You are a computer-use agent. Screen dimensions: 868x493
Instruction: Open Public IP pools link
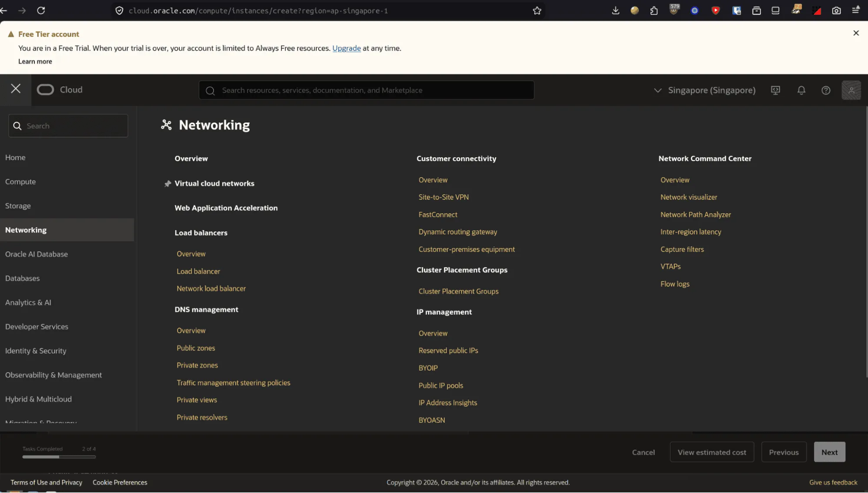[441, 386]
